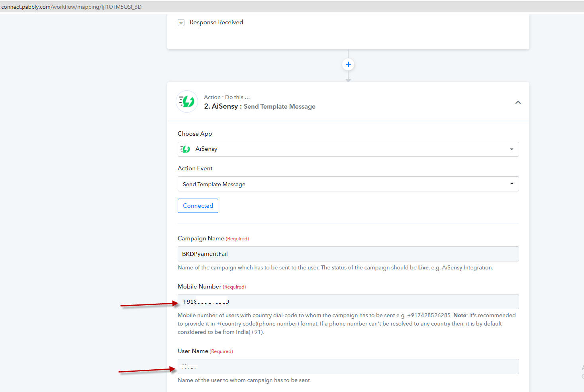Viewport: 584px width, 392px height.
Task: Click the 'Name of the user' help text
Action: click(x=244, y=380)
